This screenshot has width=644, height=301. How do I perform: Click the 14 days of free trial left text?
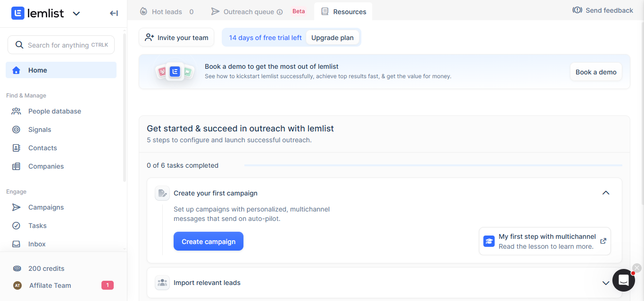click(265, 38)
